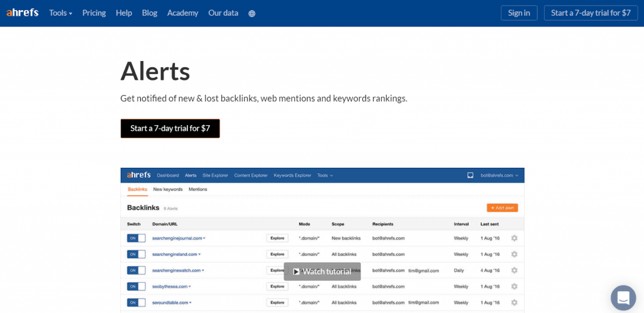Click the Domain/URL column header
The image size is (644, 313).
click(165, 224)
